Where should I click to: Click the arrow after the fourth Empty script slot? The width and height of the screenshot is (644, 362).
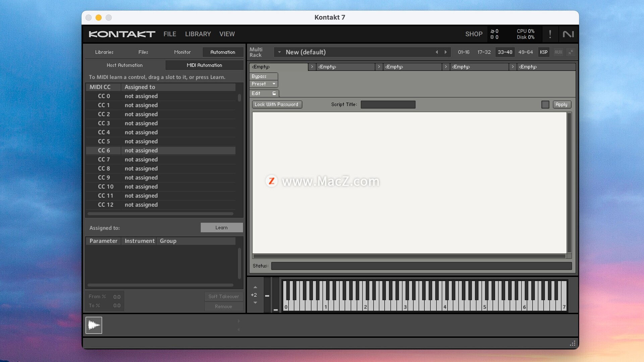(x=513, y=67)
